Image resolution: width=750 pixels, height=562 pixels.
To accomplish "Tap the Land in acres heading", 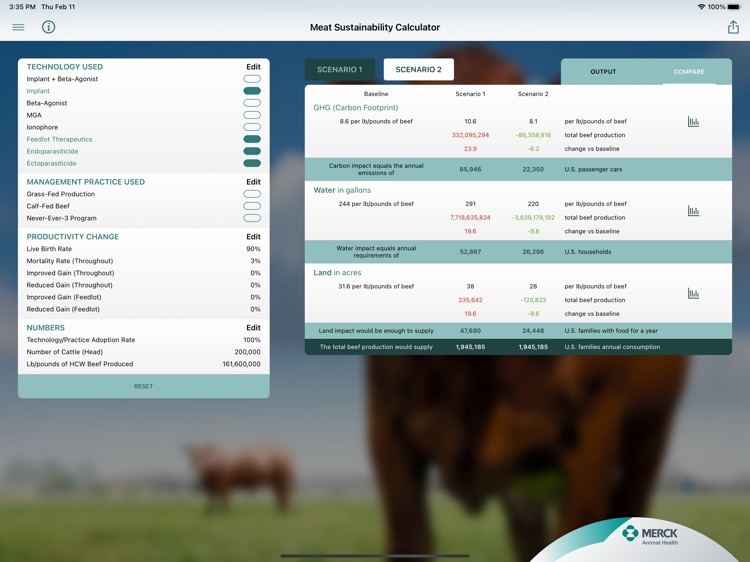I will (x=337, y=273).
